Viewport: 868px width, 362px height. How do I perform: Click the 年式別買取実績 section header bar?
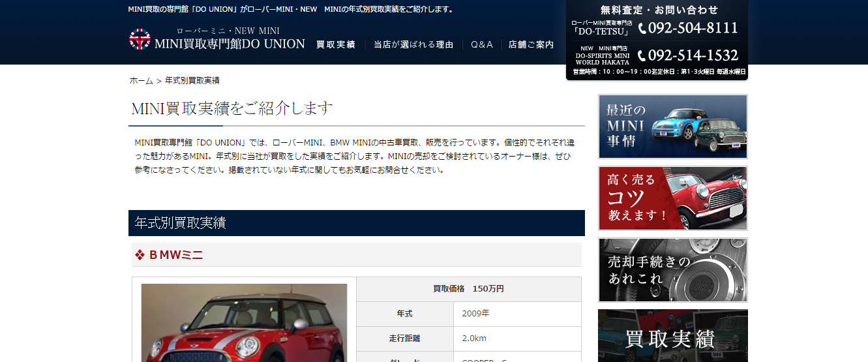357,223
